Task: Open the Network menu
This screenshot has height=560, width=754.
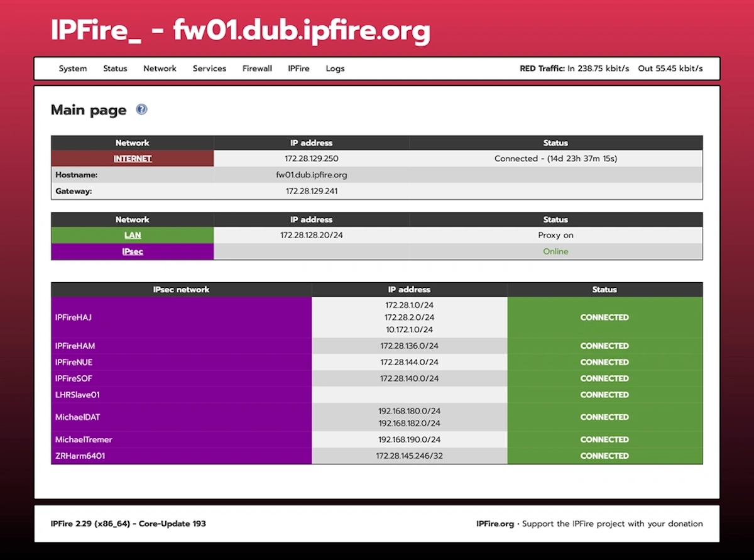Action: point(160,69)
